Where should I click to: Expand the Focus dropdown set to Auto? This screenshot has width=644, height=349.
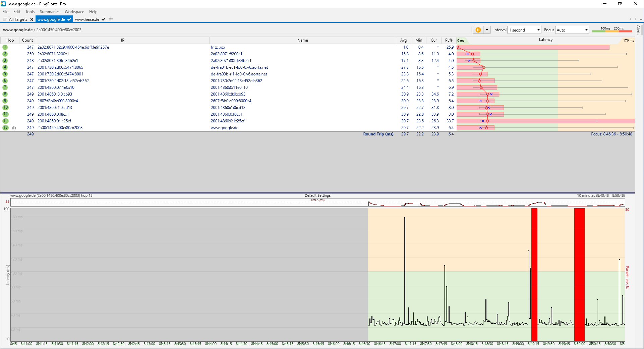pos(572,30)
